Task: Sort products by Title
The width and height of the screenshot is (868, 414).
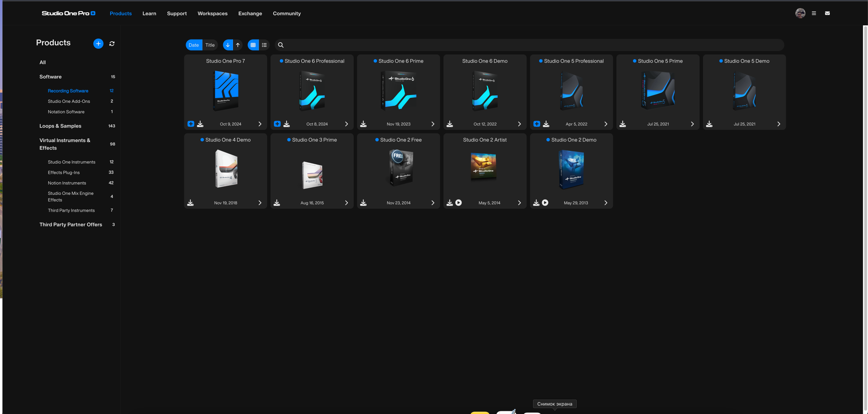Action: point(210,45)
